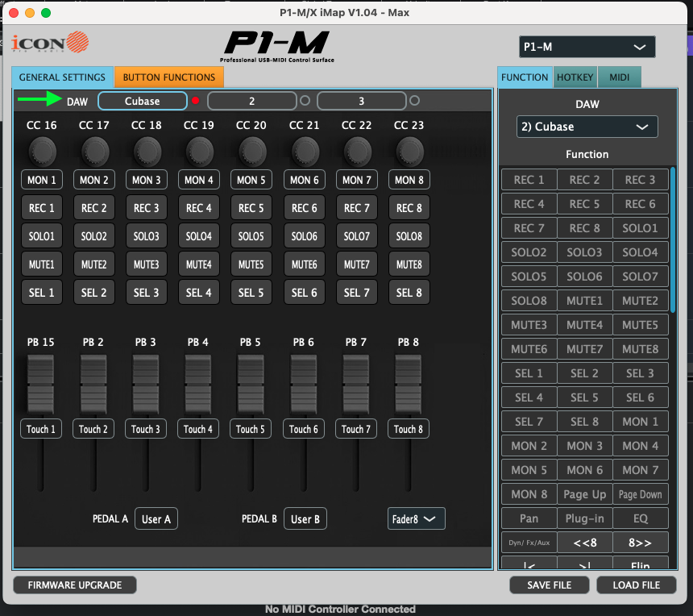Image resolution: width=693 pixels, height=616 pixels.
Task: Choose 8>> in the Function list
Action: click(641, 543)
